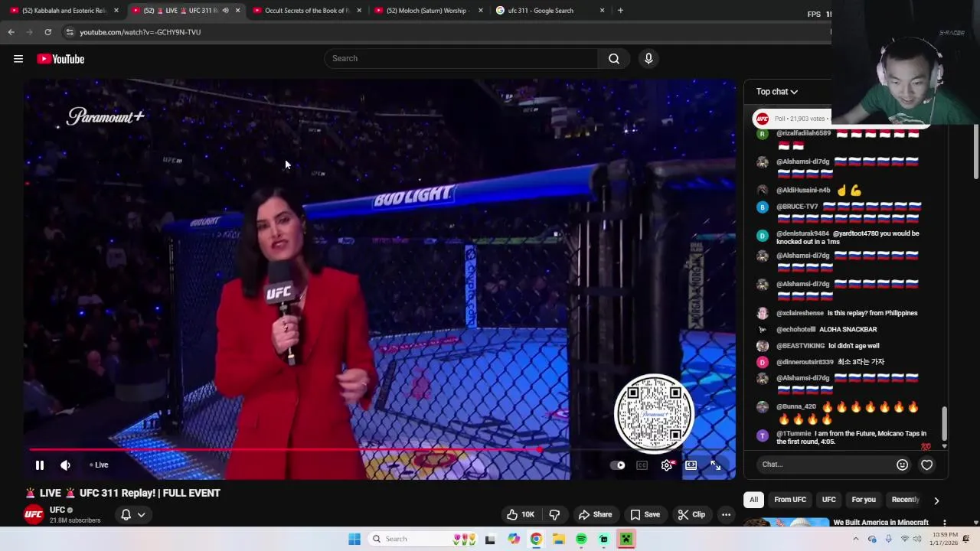
Task: Toggle closed captions on the player
Action: (642, 465)
